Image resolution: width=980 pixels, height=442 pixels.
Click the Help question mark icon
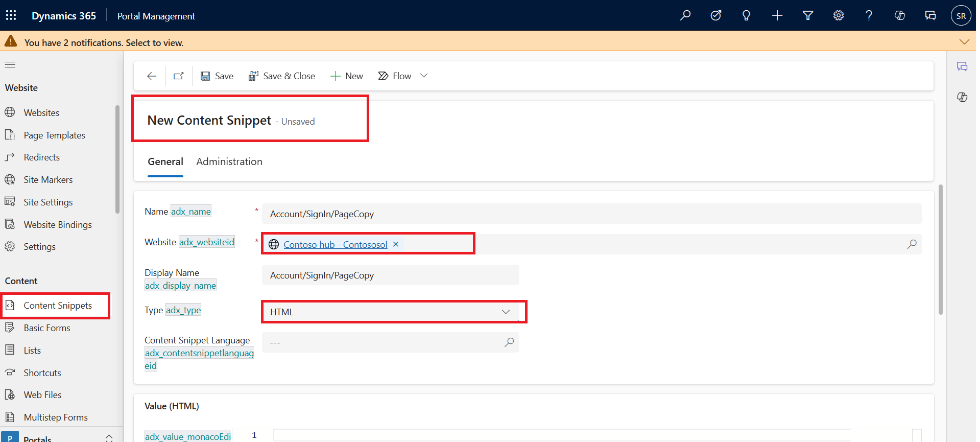tap(869, 15)
